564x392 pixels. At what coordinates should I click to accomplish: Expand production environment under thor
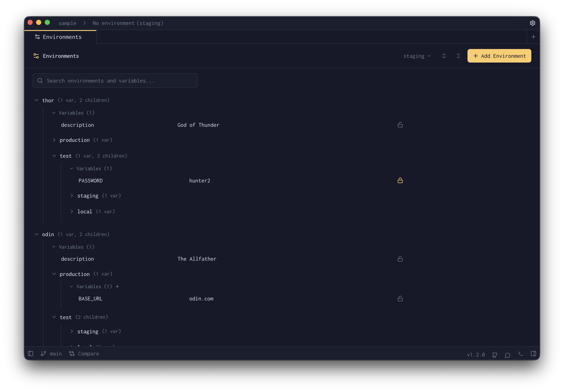(x=54, y=140)
